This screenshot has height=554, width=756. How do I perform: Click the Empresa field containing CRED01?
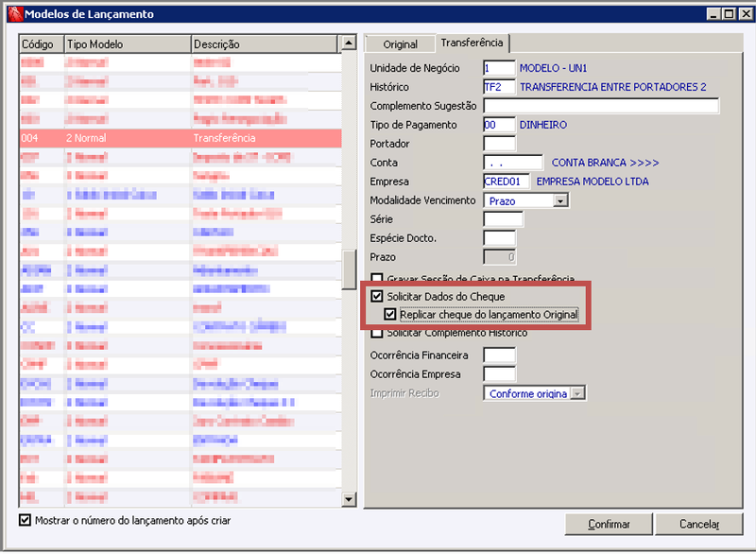point(507,182)
